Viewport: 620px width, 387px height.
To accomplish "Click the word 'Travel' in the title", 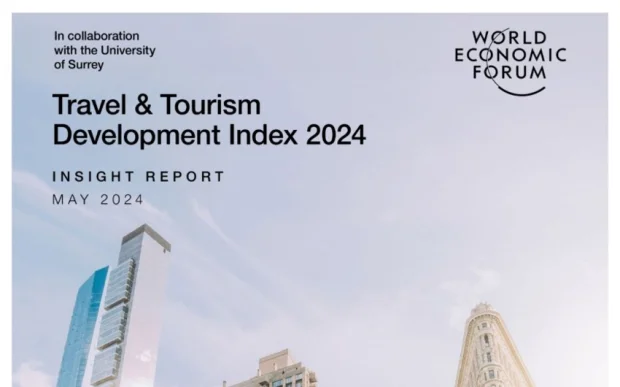I will tap(89, 104).
